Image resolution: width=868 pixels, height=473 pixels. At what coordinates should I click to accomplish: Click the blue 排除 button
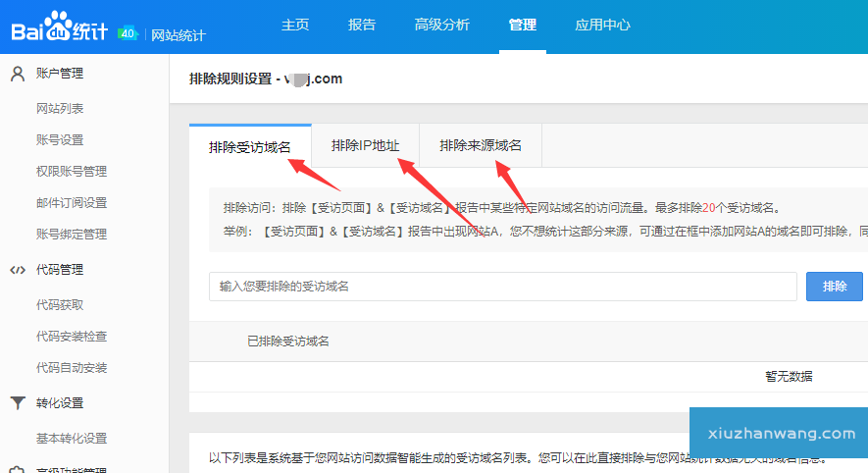(834, 287)
